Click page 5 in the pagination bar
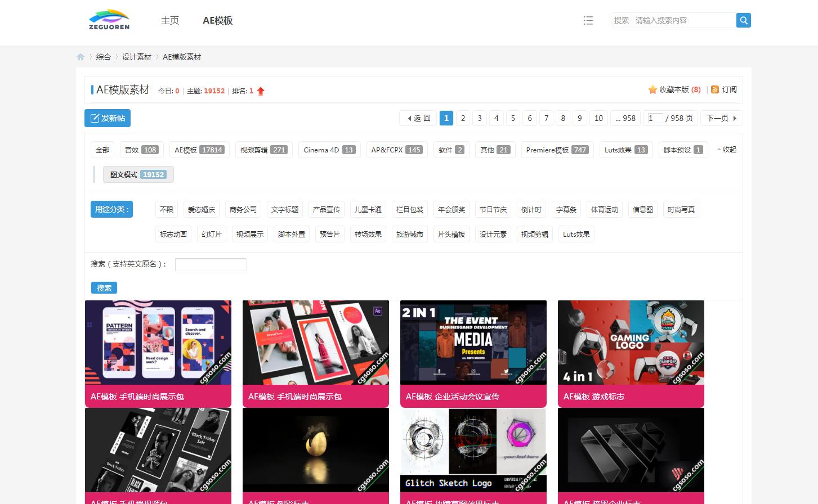Viewport: 818px width, 504px height. point(513,118)
